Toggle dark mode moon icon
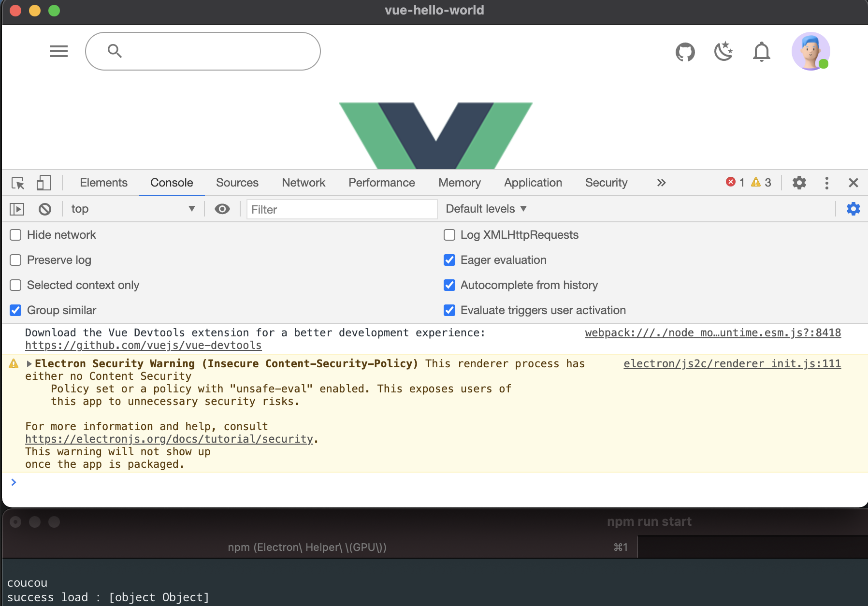This screenshot has height=606, width=868. (723, 51)
